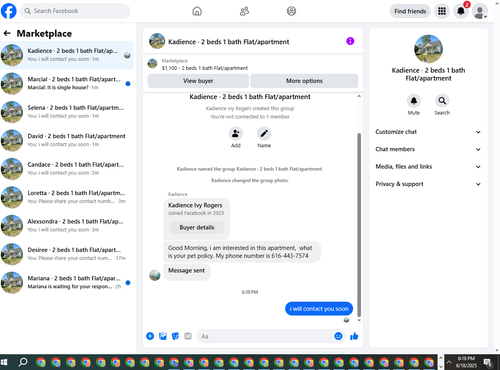Open the Selena conversation
500x370 pixels.
pyautogui.click(x=67, y=112)
